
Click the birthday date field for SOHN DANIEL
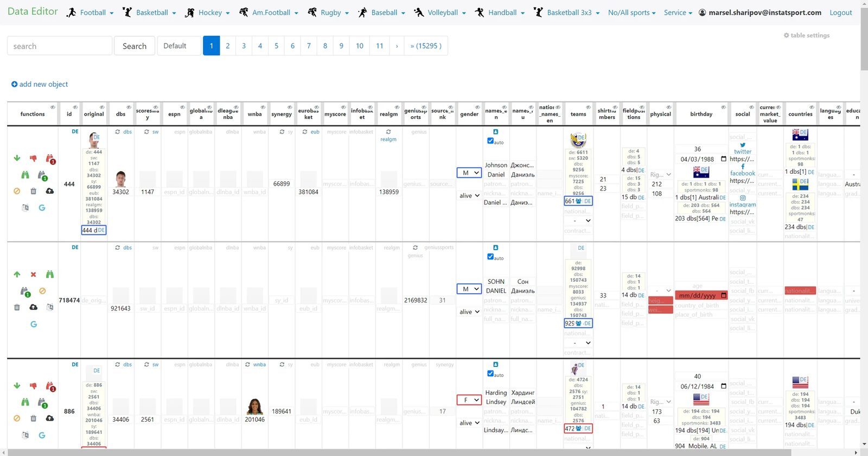(701, 296)
